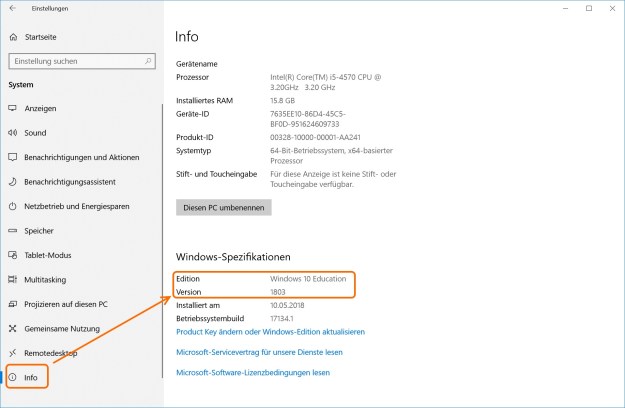Select Remotedesktop in the sidebar
Screen dimensions: 625x408
pyautogui.click(x=51, y=353)
